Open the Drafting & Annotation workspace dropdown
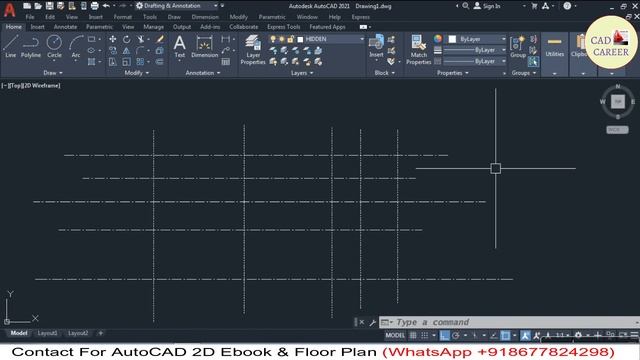The image size is (640, 360). pos(216,6)
